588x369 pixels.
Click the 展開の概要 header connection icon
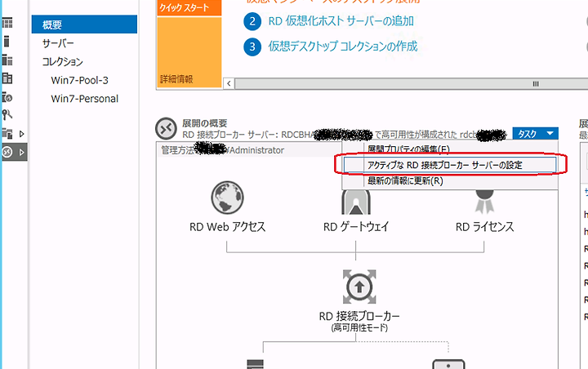(166, 129)
